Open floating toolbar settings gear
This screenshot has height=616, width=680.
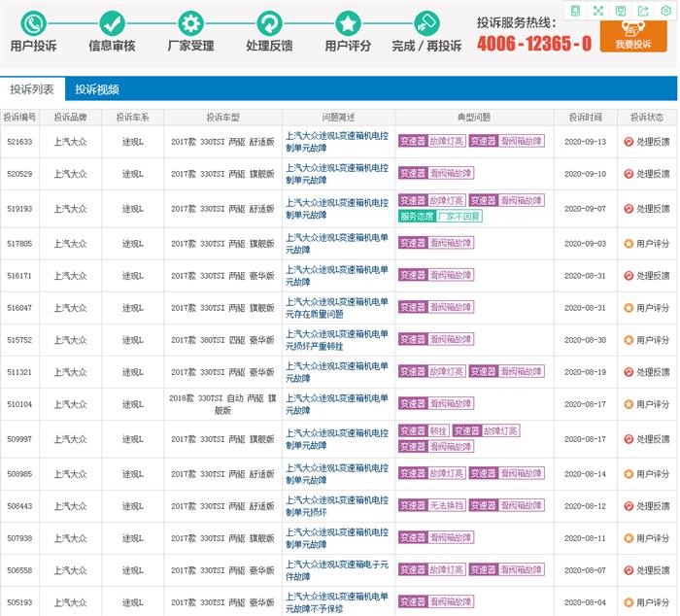tap(665, 11)
